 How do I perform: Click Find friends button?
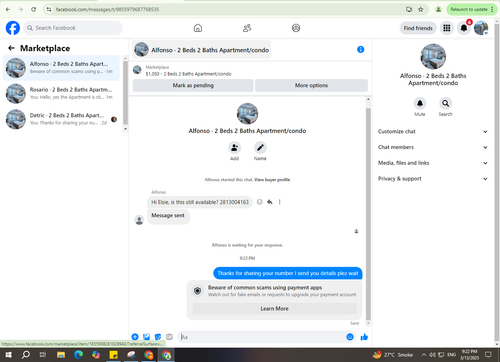418,28
